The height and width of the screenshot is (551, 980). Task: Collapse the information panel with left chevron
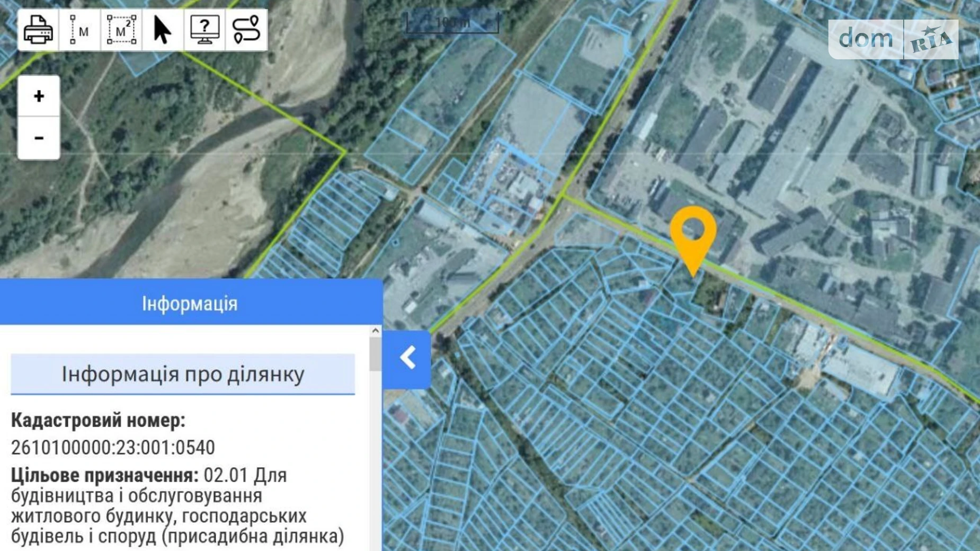407,359
